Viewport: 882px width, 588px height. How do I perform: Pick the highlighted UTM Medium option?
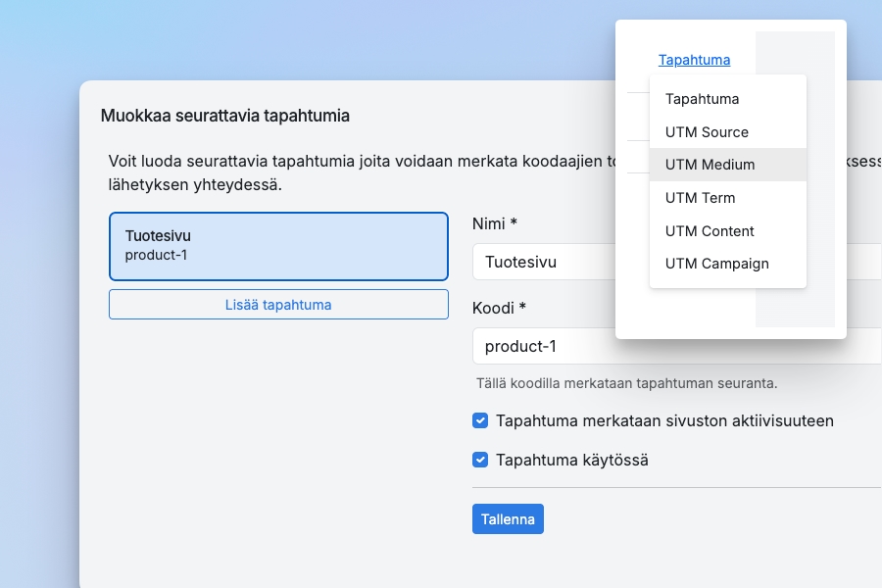tap(710, 165)
